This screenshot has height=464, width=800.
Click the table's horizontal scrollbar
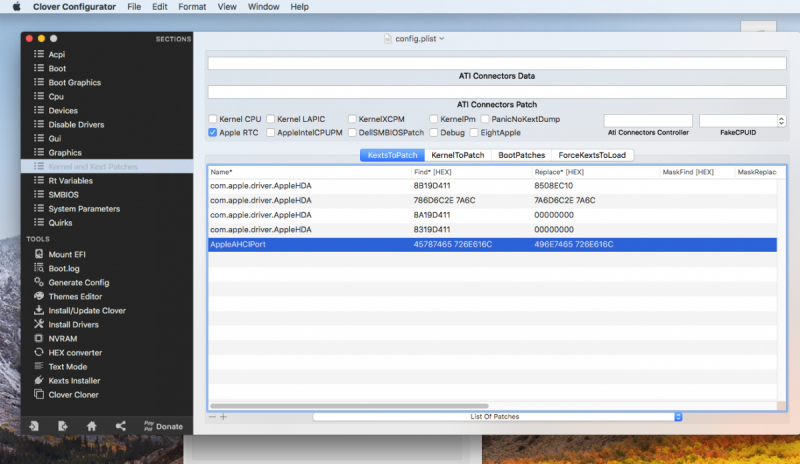[349, 406]
